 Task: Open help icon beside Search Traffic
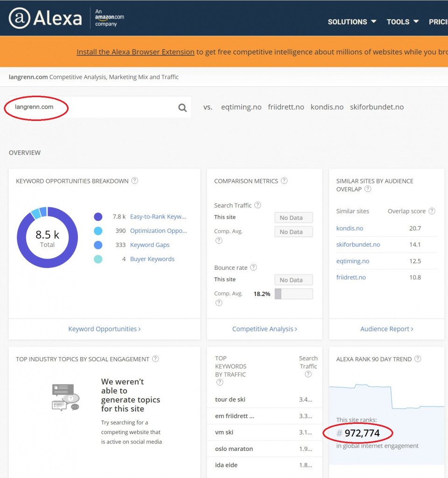click(258, 205)
